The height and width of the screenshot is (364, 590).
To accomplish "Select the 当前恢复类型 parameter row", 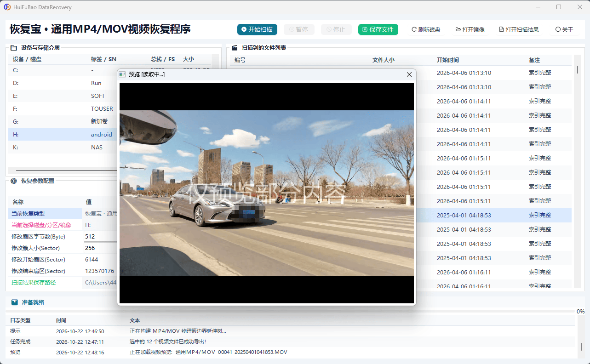I will pyautogui.click(x=63, y=213).
